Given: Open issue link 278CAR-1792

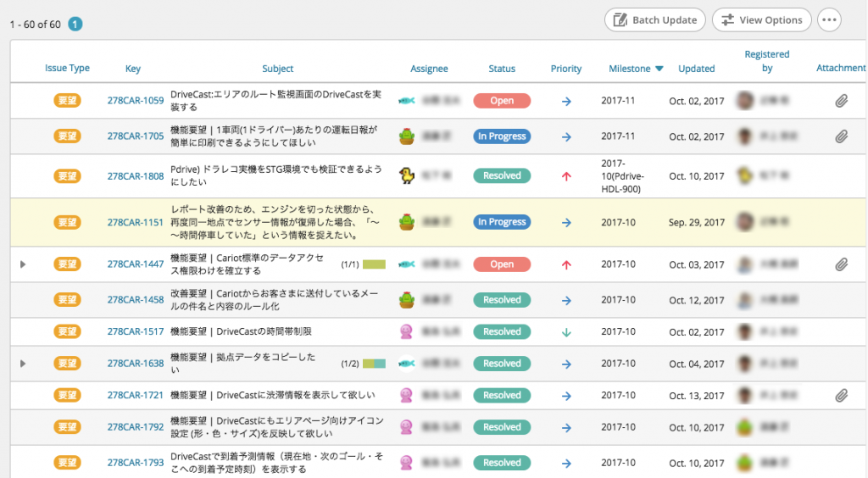Looking at the screenshot, I should coord(136,427).
